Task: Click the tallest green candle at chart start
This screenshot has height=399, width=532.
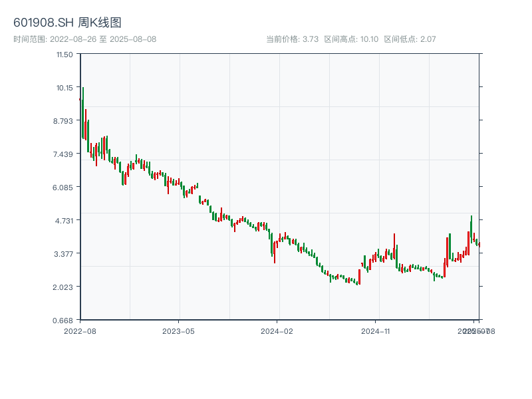Action: [83, 113]
